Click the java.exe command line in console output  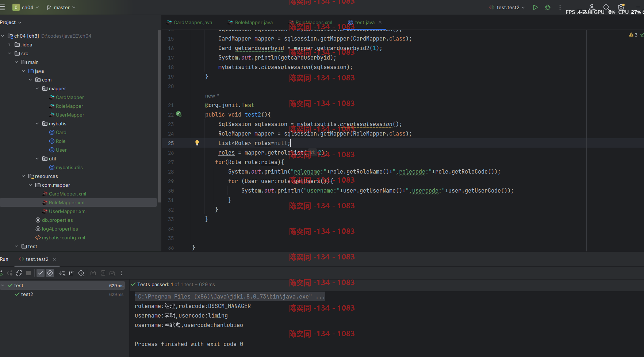click(x=230, y=296)
